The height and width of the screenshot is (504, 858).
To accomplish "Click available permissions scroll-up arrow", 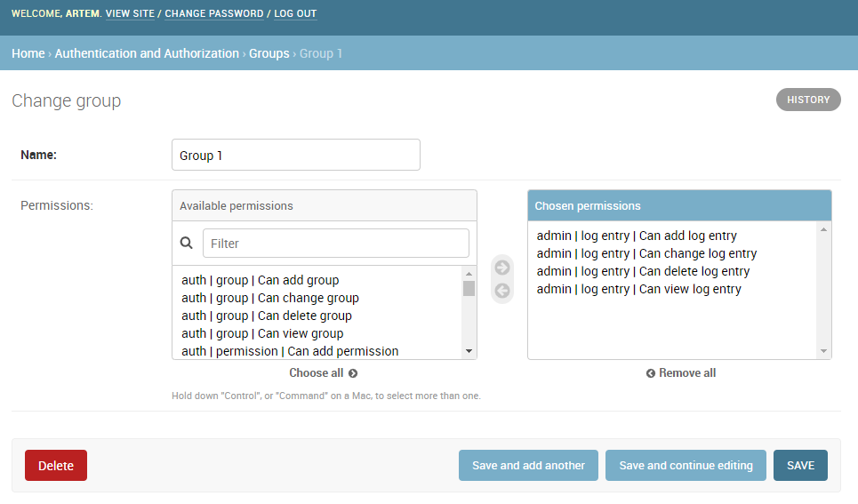I will [469, 274].
